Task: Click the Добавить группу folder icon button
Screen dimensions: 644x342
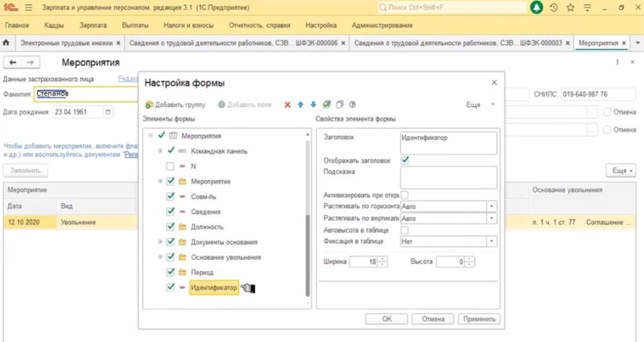Action: [150, 105]
